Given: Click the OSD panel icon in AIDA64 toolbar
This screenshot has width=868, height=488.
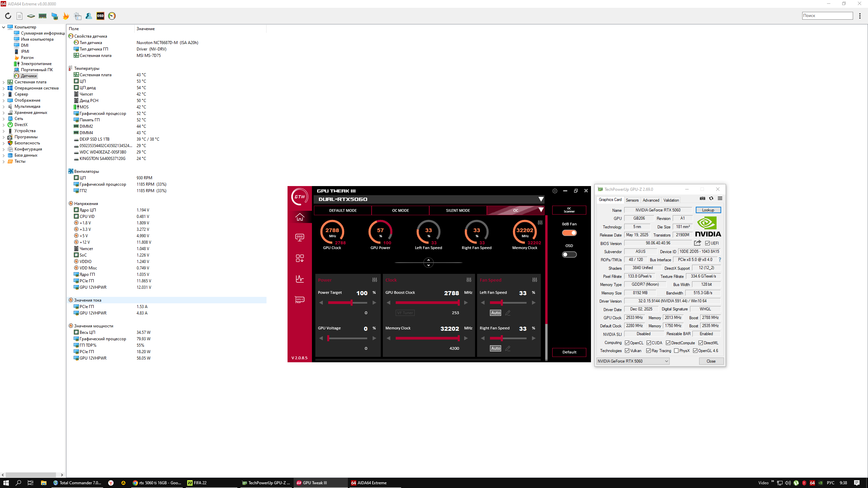Looking at the screenshot, I should pos(100,16).
